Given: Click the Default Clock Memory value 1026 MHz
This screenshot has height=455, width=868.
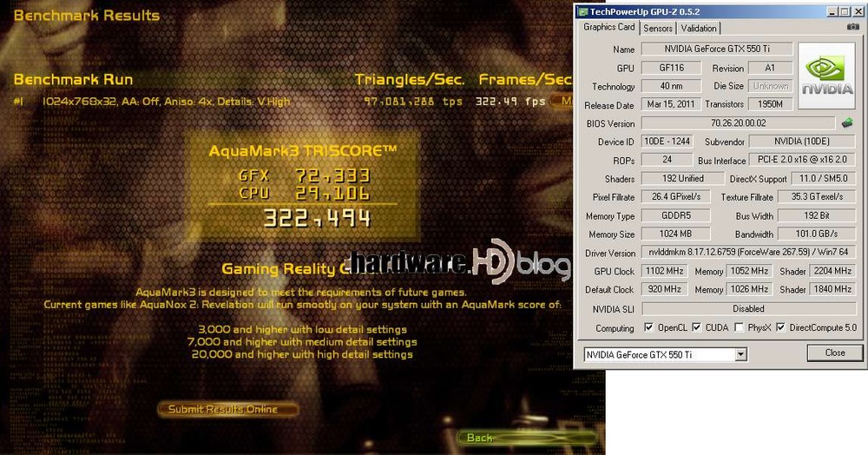Looking at the screenshot, I should 750,289.
